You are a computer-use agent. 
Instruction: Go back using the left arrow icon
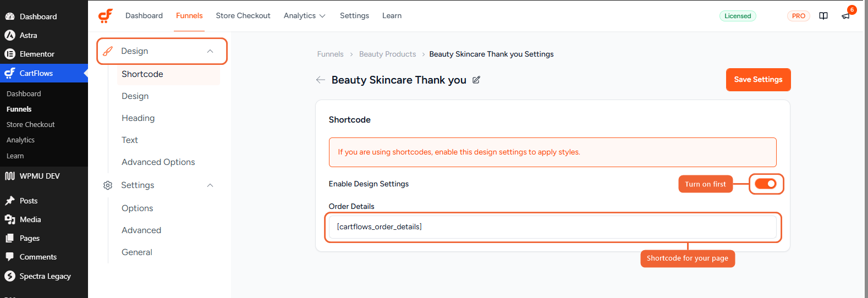[x=320, y=80]
